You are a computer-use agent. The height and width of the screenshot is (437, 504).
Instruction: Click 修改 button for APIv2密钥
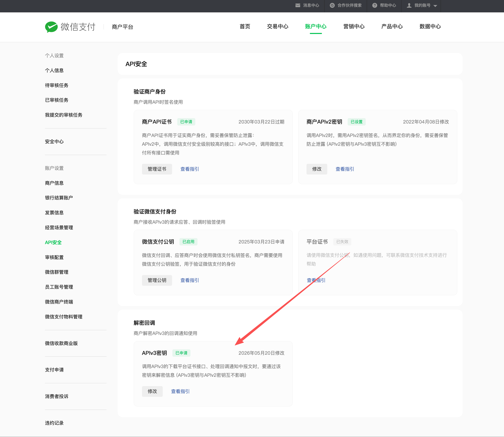coord(317,169)
